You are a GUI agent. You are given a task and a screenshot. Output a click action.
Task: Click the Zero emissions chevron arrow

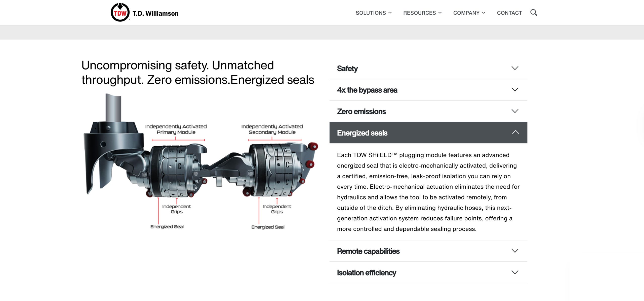click(x=515, y=111)
